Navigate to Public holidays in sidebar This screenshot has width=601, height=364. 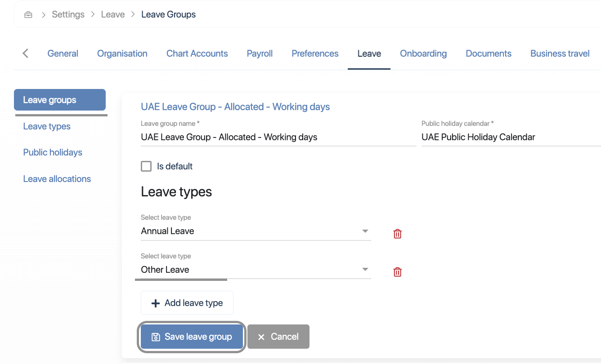(53, 152)
